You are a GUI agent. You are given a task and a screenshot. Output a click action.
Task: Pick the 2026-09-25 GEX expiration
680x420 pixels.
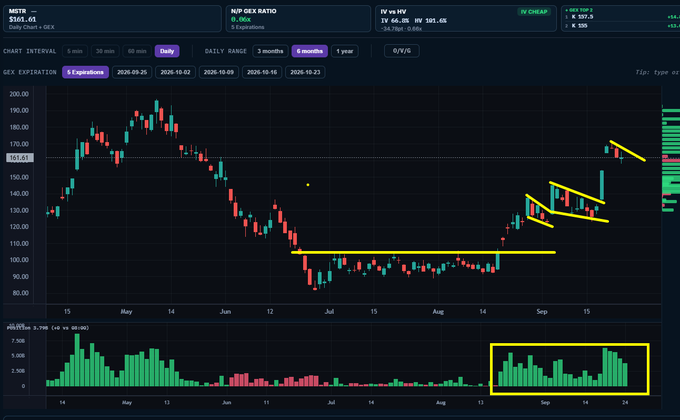click(x=132, y=72)
